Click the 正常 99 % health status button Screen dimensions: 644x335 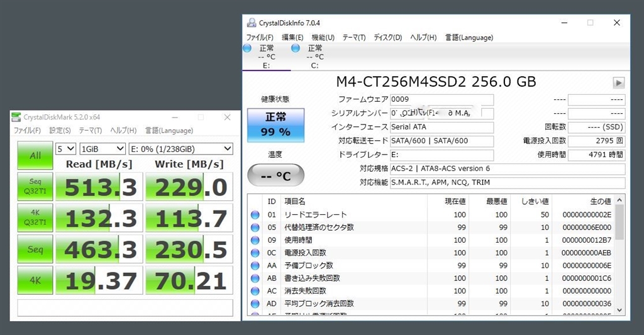[x=275, y=125]
